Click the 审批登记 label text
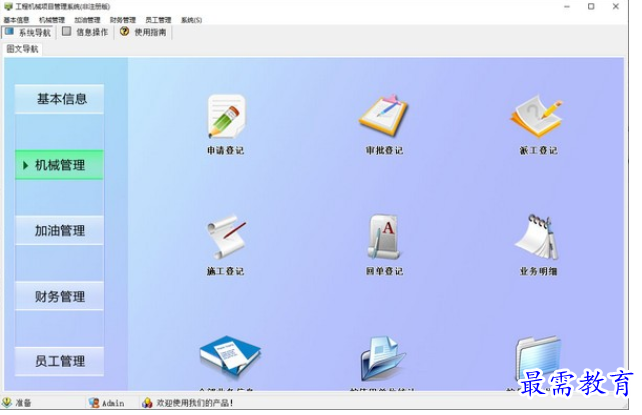 [x=384, y=151]
